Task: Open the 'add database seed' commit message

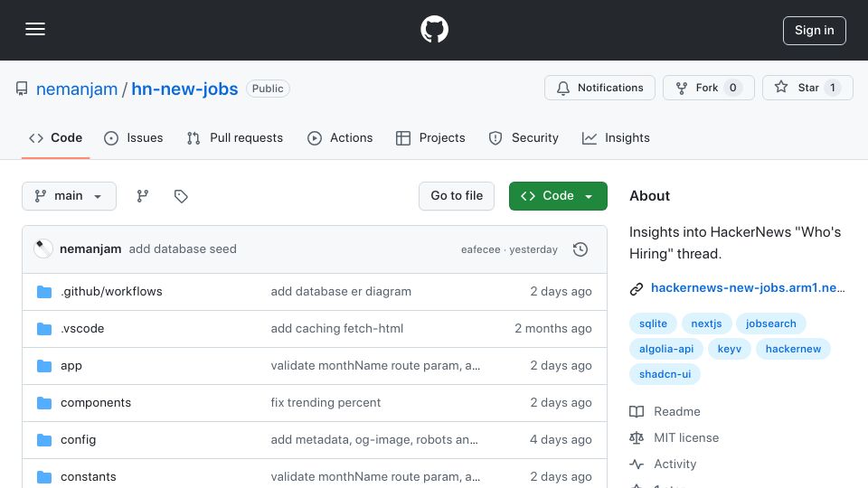Action: [x=183, y=249]
